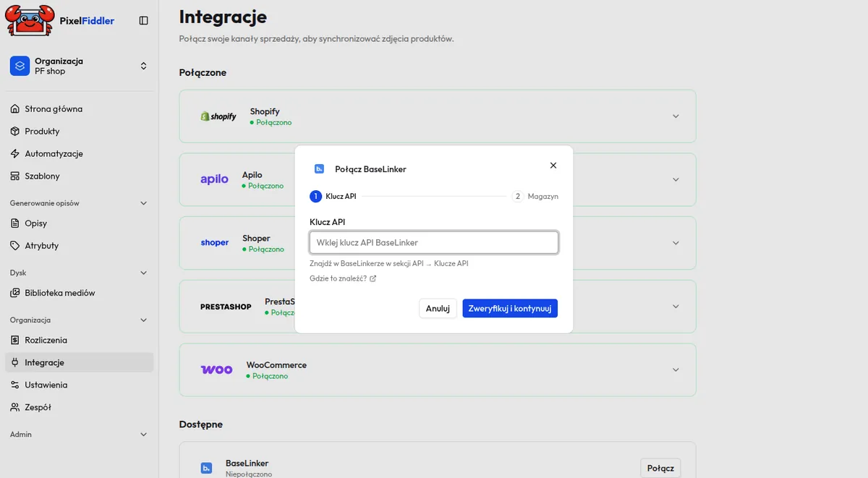868x478 pixels.
Task: Click the people icon beside Zespół
Action: pyautogui.click(x=15, y=407)
